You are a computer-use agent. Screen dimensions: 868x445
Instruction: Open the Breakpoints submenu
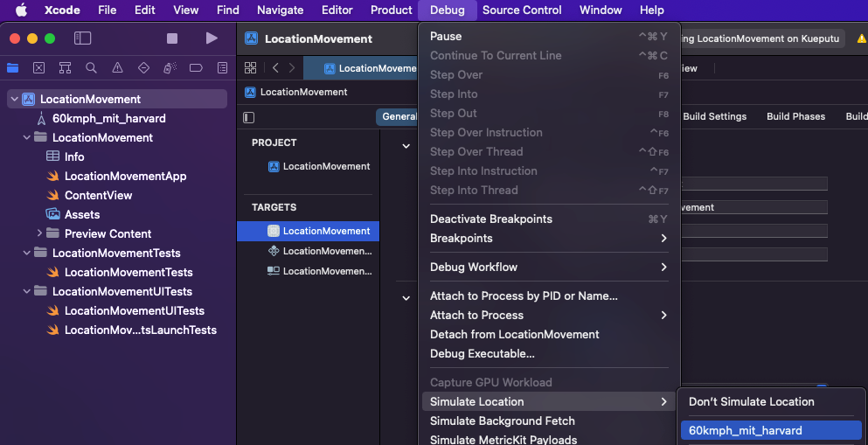(549, 238)
